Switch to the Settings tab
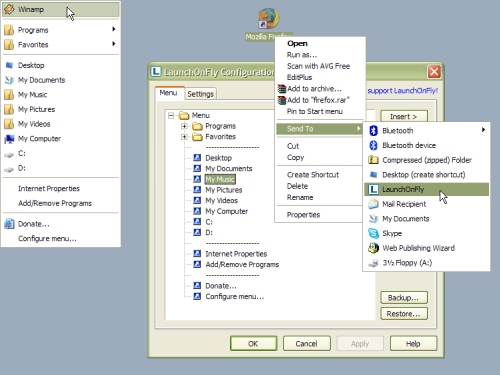The width and height of the screenshot is (500, 375). [x=200, y=94]
